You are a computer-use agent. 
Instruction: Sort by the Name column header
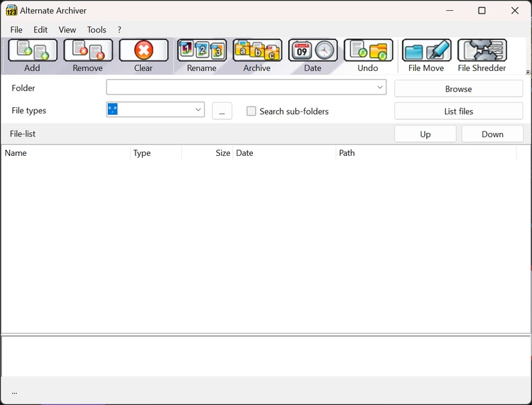coord(66,153)
